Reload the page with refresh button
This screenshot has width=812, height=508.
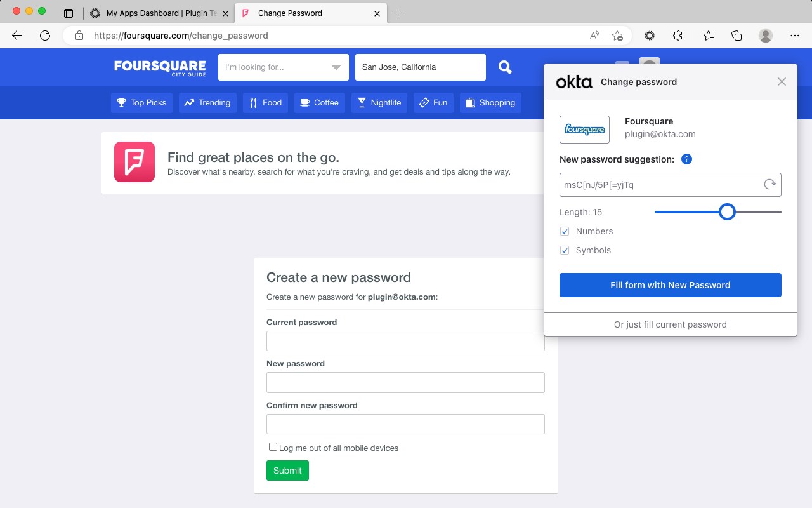click(x=45, y=36)
